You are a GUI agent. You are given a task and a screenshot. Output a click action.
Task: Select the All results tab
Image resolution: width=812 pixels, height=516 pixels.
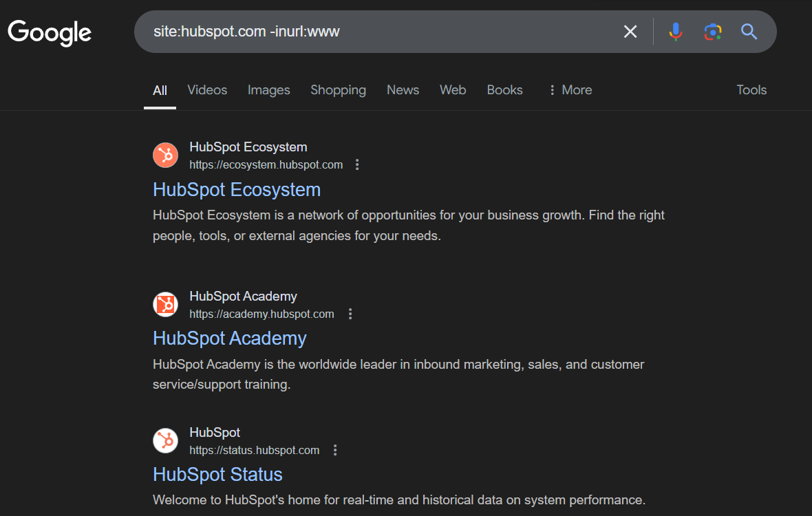[x=160, y=91]
